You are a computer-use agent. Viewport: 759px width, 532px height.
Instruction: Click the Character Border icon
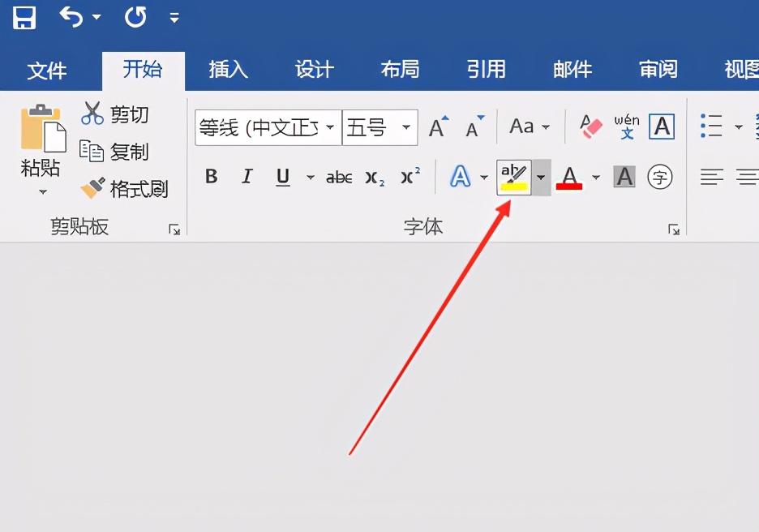[x=662, y=127]
